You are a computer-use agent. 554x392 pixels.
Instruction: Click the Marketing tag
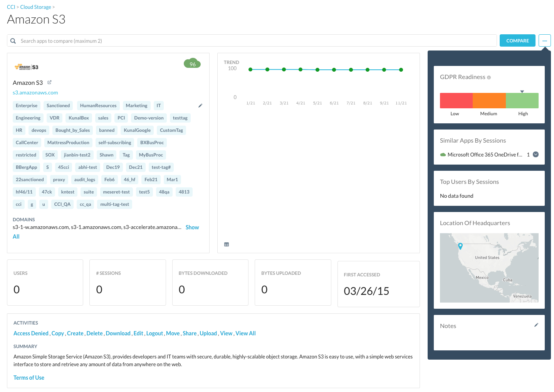pos(136,106)
